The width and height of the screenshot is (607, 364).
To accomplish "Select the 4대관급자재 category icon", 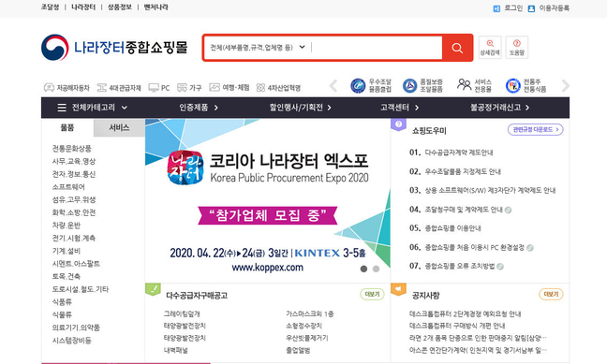I will pos(102,87).
